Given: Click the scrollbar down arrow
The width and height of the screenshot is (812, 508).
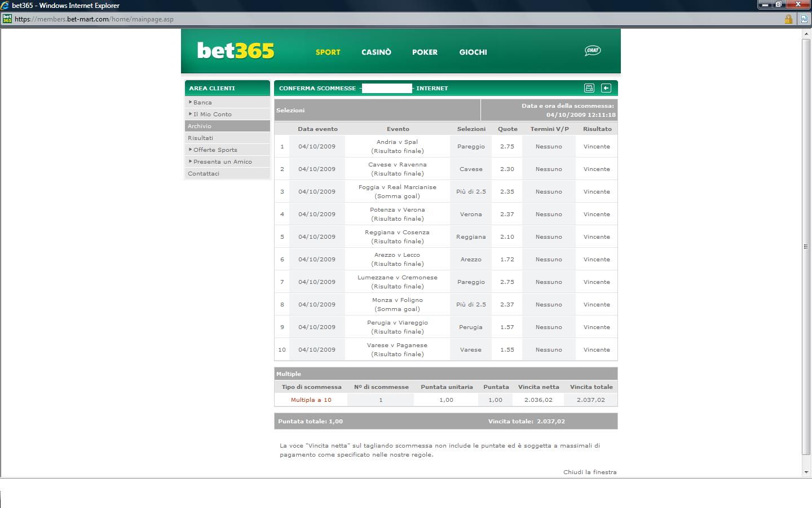Looking at the screenshot, I should 806,472.
